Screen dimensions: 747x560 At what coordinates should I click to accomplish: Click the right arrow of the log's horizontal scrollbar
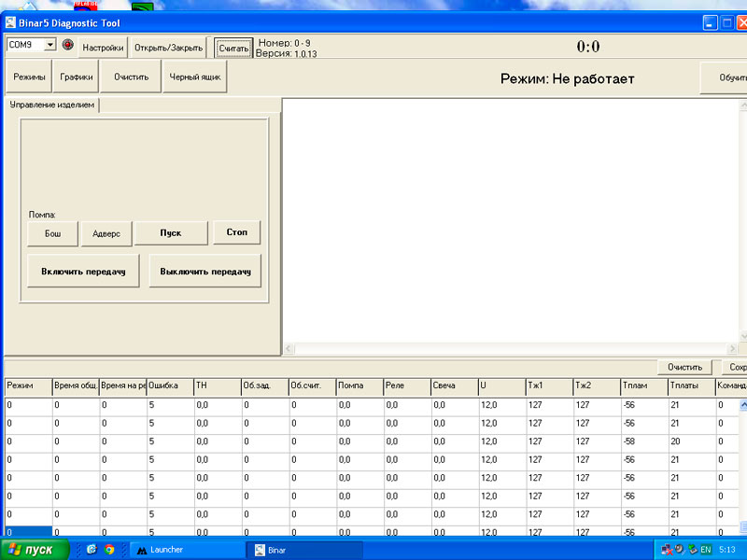point(733,348)
